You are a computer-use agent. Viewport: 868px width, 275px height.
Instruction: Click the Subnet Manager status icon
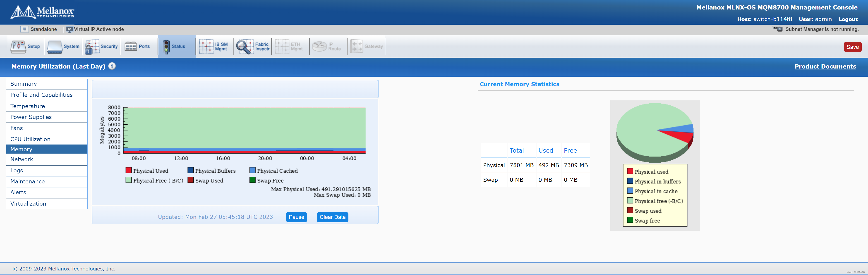click(778, 29)
